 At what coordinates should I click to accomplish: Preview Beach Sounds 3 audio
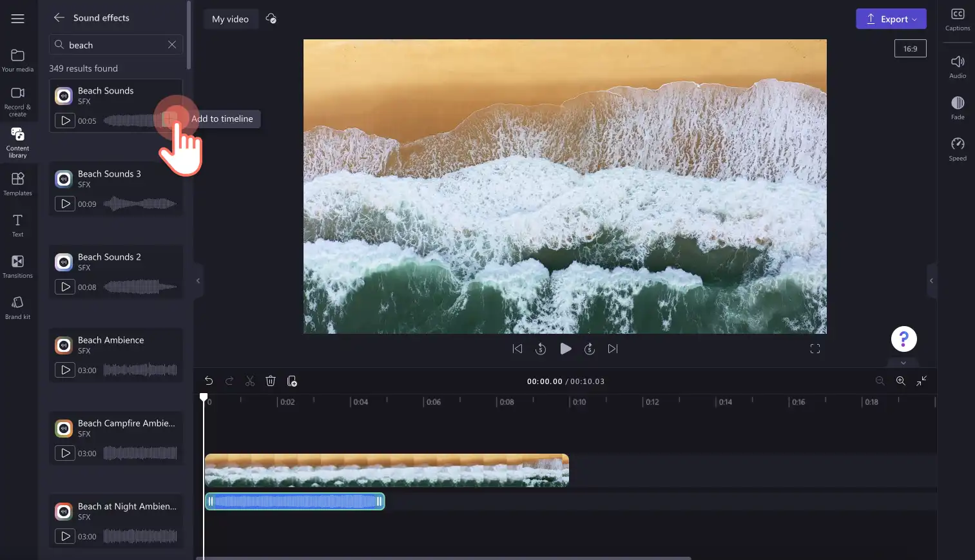(65, 204)
